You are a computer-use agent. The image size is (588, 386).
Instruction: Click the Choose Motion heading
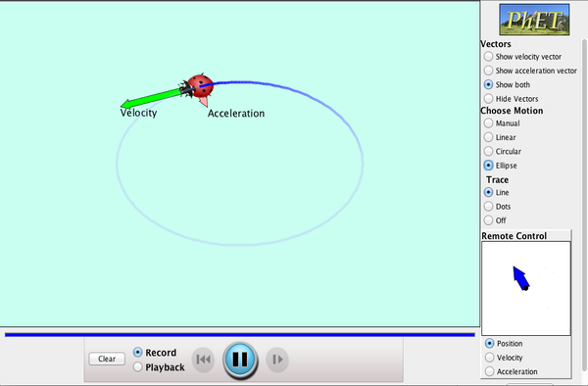coord(512,111)
